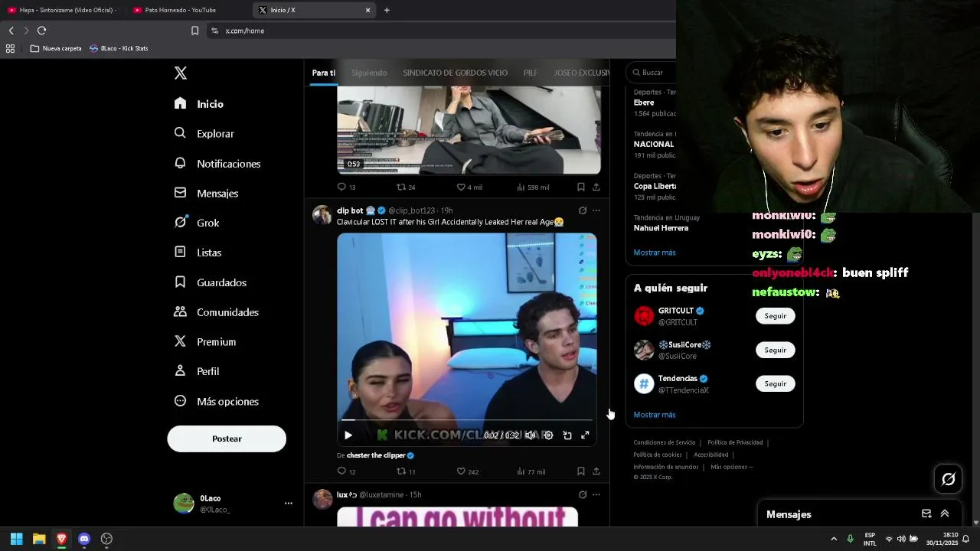The image size is (980, 551).
Task: Click the X logo in the sidebar
Action: 181,73
